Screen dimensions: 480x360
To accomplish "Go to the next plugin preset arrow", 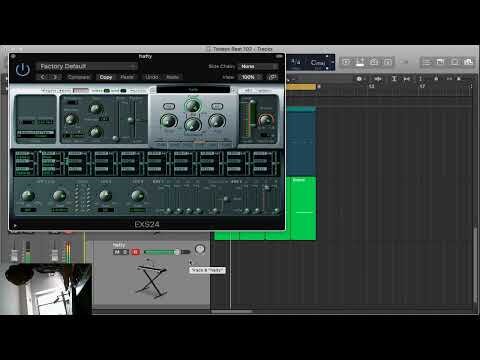I will pos(55,77).
